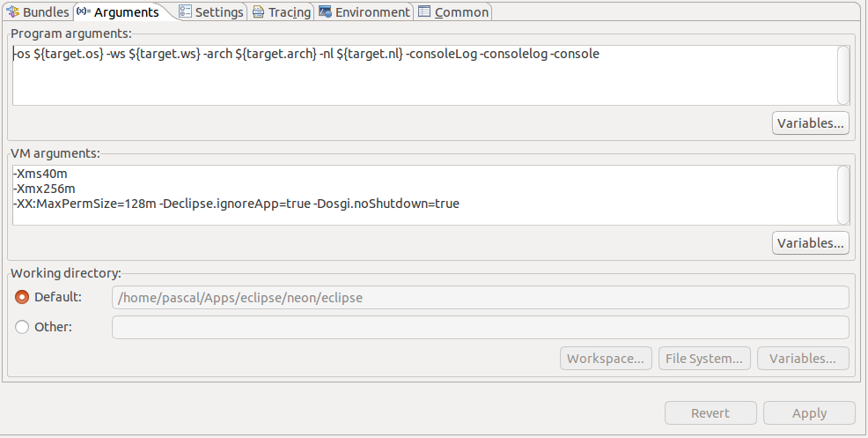Screen dimensions: 868x438
Task: Click the working directory Variables... button
Action: [x=802, y=359]
